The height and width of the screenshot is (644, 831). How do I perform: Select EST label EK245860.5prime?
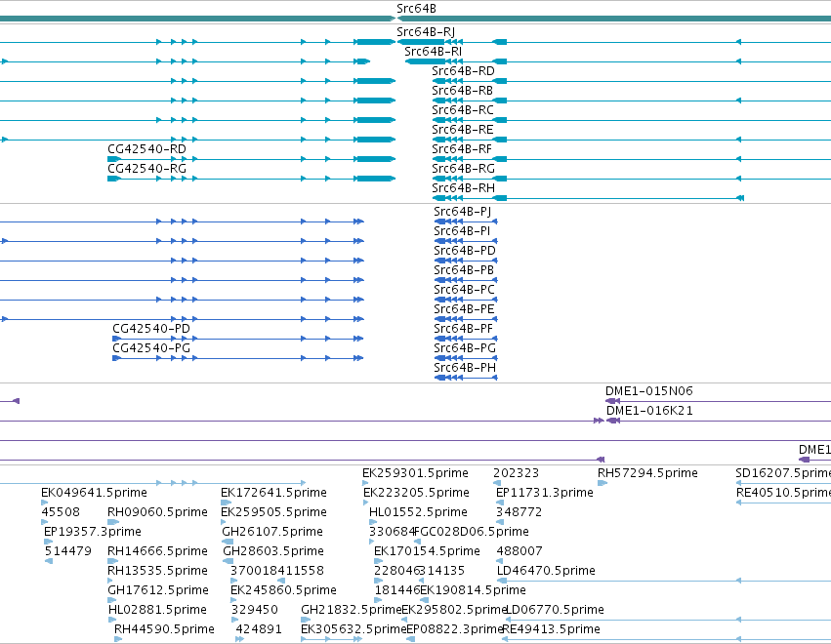(283, 591)
